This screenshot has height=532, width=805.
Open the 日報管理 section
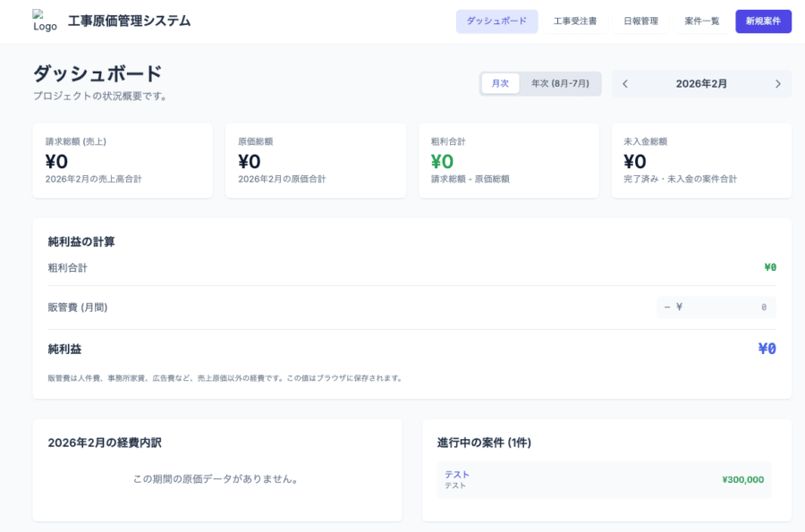pos(640,21)
